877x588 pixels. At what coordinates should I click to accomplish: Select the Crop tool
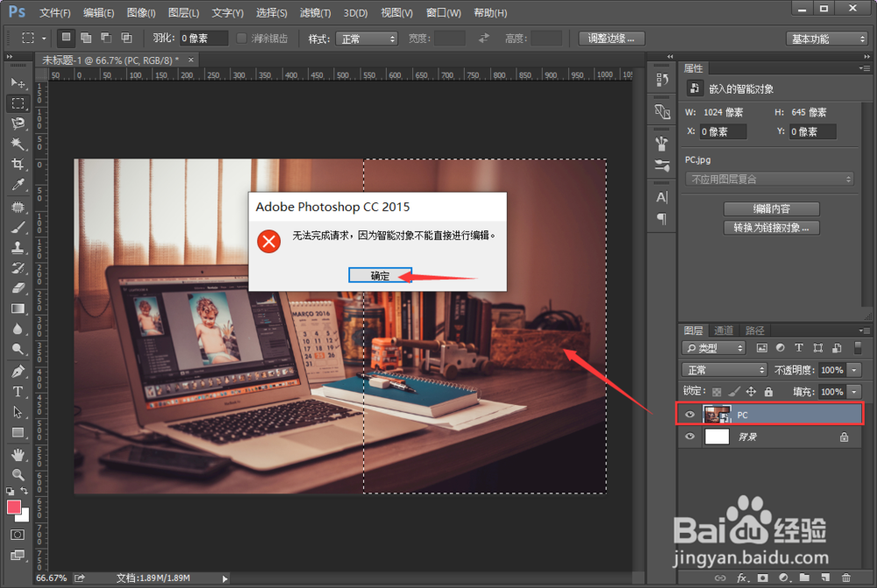point(18,164)
